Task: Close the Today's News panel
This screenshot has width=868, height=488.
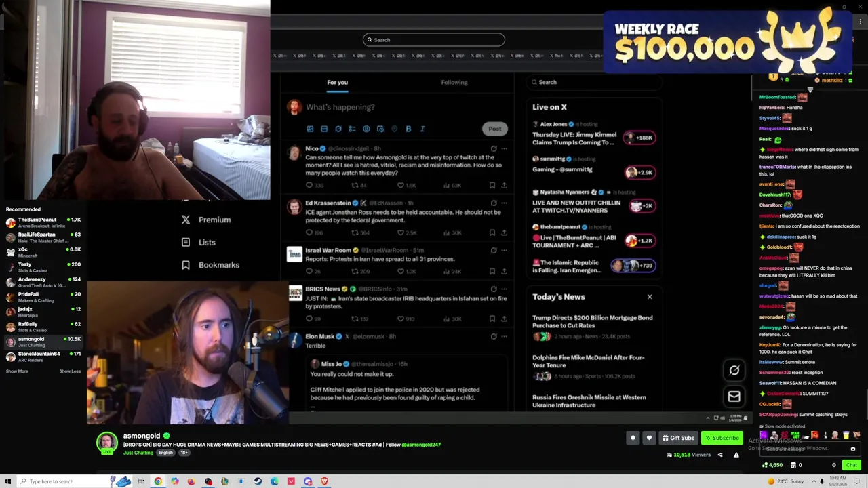Action: tap(650, 297)
